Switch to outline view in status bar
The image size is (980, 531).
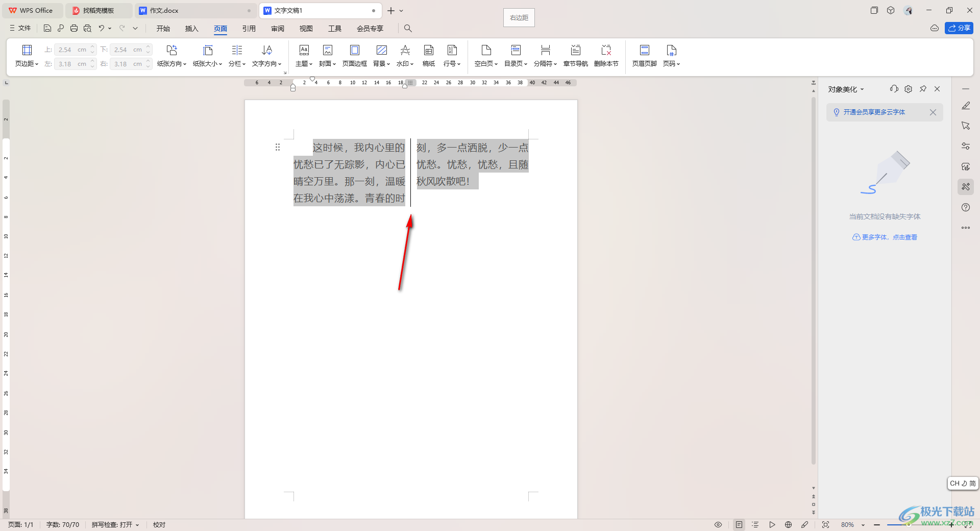tap(755, 524)
